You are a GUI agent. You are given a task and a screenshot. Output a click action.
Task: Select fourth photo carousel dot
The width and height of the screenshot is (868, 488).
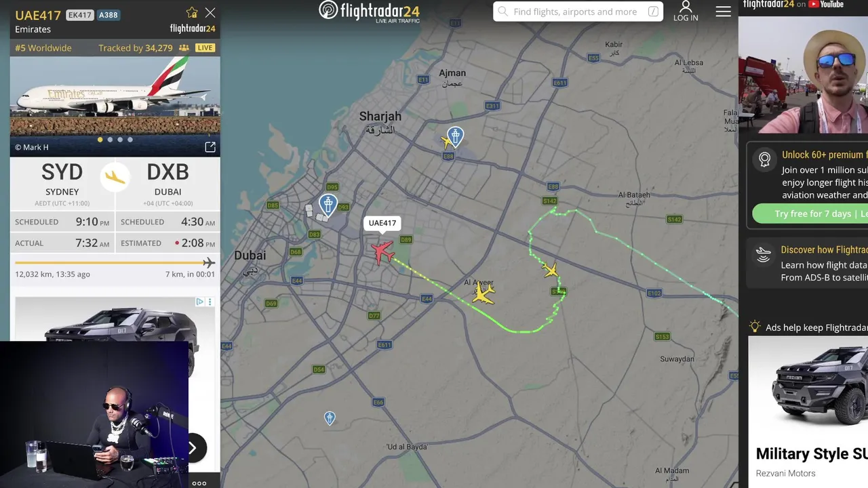point(130,140)
